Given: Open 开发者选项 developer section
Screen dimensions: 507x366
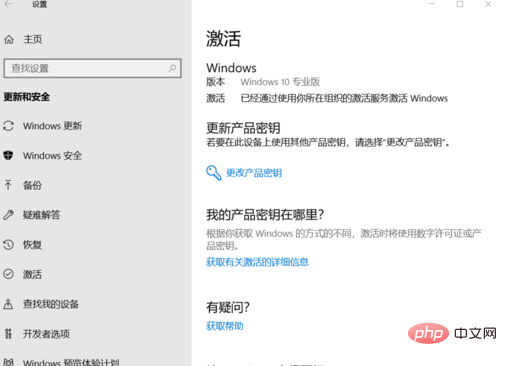Looking at the screenshot, I should (x=46, y=334).
